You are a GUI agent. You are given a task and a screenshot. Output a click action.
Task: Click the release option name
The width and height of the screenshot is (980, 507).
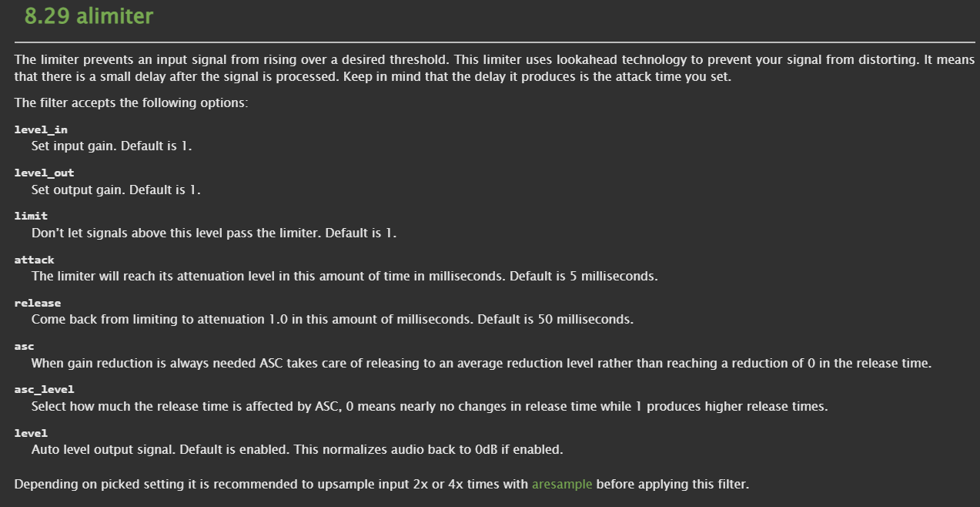[38, 303]
